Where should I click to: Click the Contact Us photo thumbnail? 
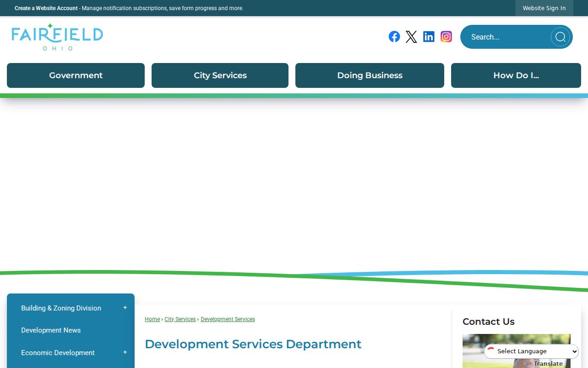516,351
